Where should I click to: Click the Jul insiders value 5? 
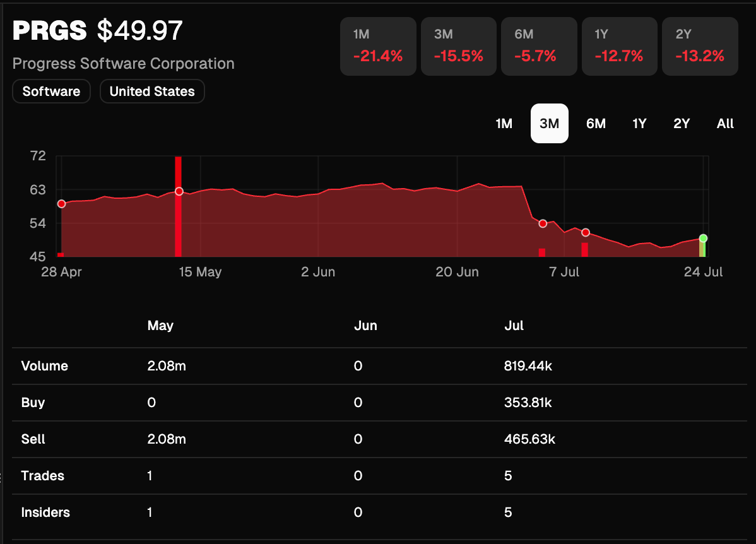[x=508, y=512]
